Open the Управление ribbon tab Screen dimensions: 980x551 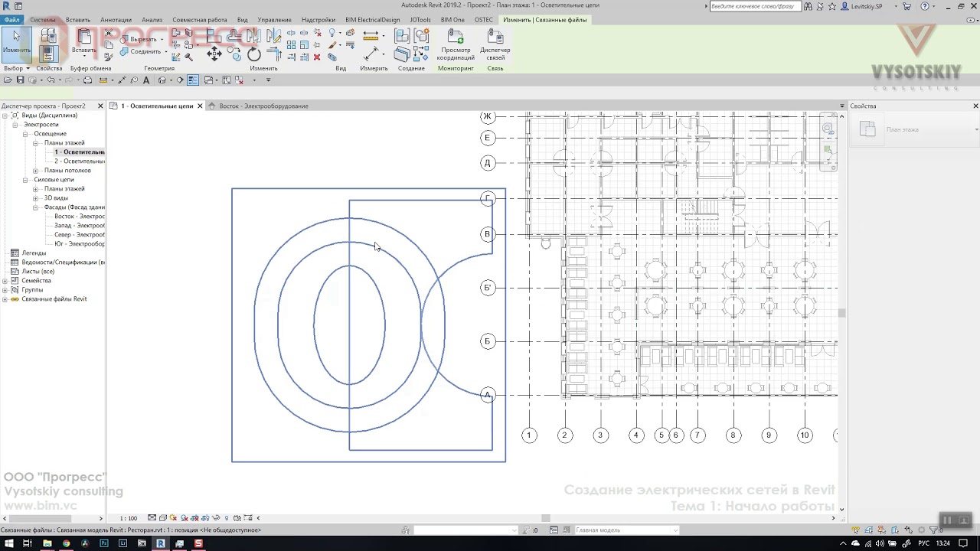click(274, 20)
